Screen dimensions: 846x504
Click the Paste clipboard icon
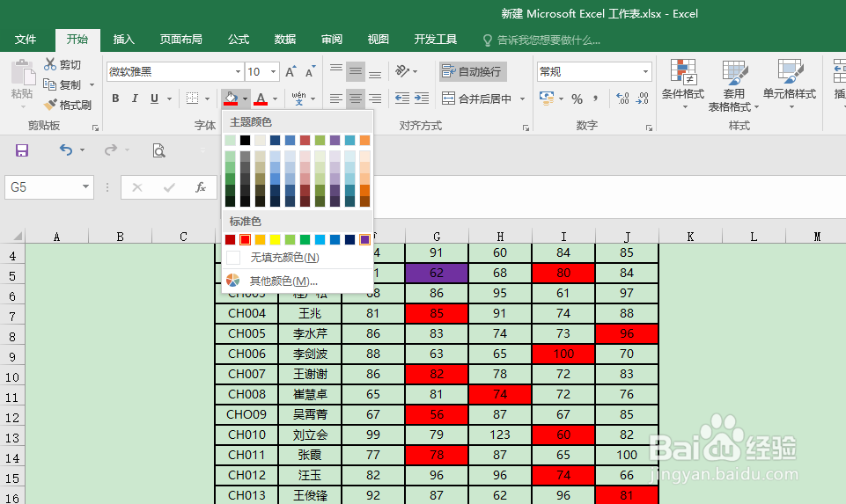[x=22, y=72]
